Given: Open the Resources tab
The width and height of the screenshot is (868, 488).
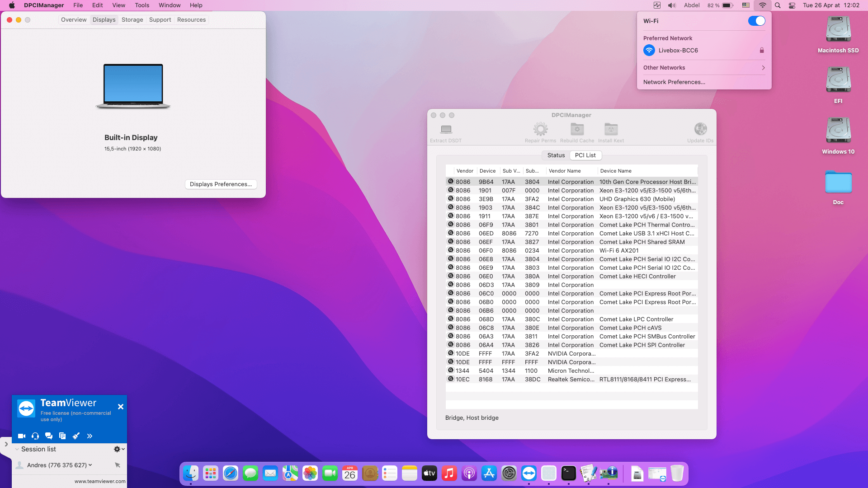Looking at the screenshot, I should coord(191,19).
